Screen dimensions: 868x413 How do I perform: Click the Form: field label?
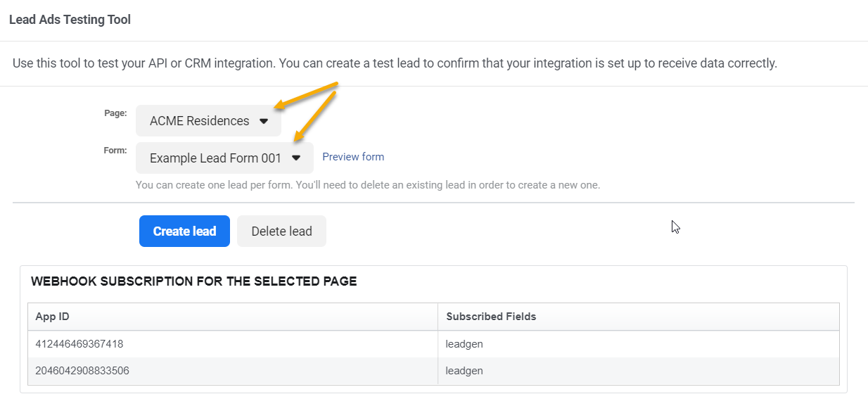click(115, 149)
